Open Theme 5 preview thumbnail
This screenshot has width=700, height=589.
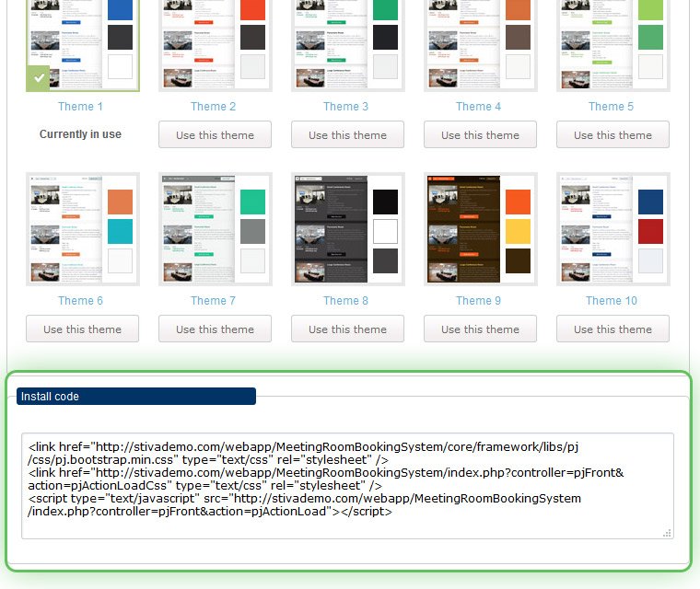click(612, 45)
